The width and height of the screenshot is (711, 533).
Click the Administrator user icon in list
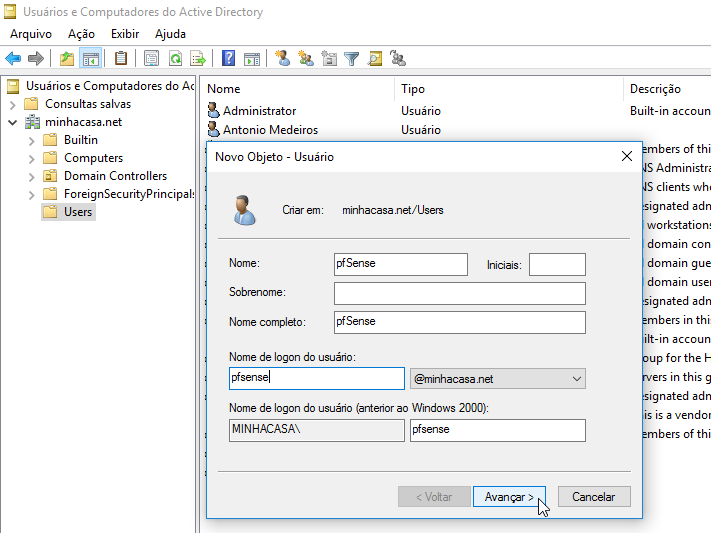coord(213,111)
